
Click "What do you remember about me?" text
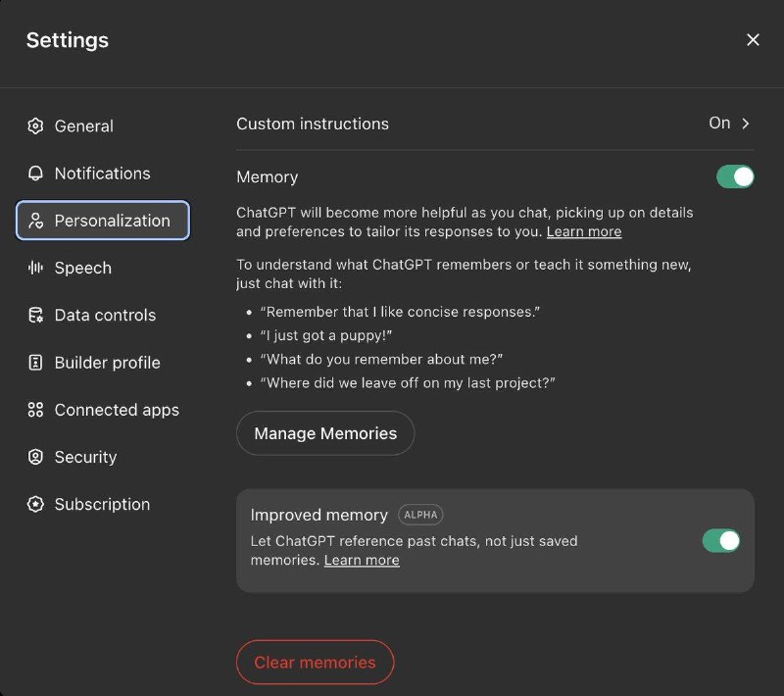pos(381,359)
